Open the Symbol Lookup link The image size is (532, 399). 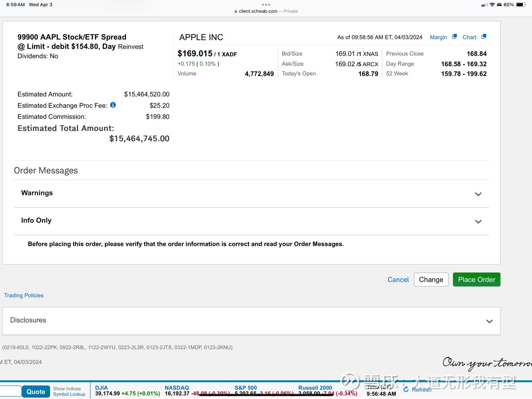pos(69,394)
